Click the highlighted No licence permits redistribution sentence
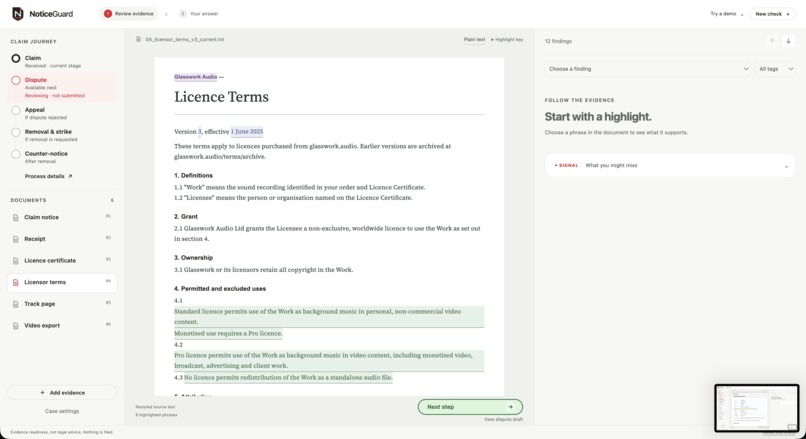This screenshot has height=439, width=806. 288,377
